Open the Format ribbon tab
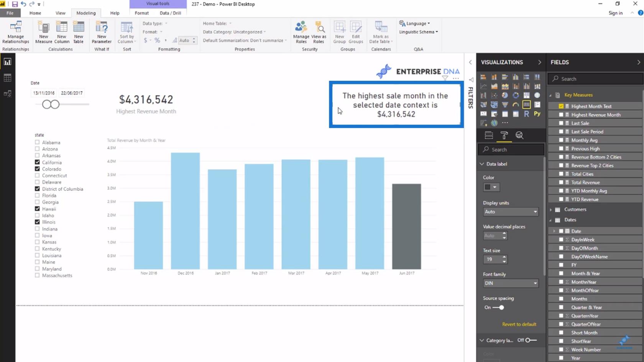Viewport: 644px width, 362px height. [x=142, y=13]
